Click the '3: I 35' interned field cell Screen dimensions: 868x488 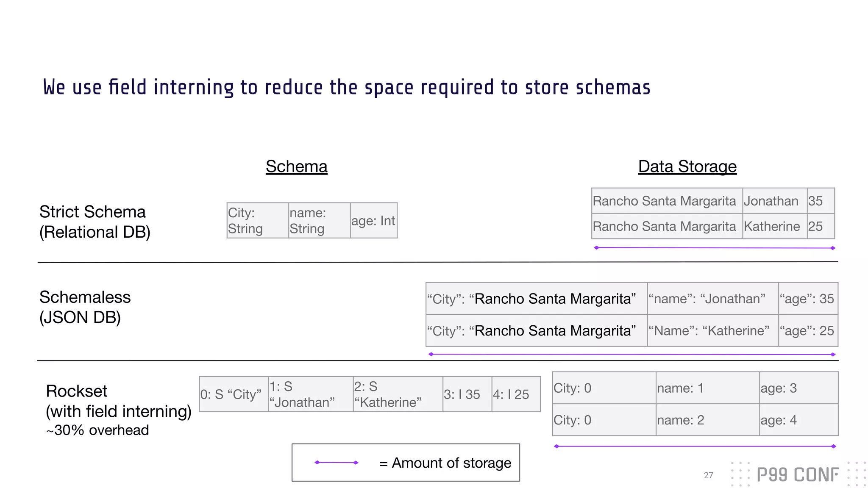(467, 394)
